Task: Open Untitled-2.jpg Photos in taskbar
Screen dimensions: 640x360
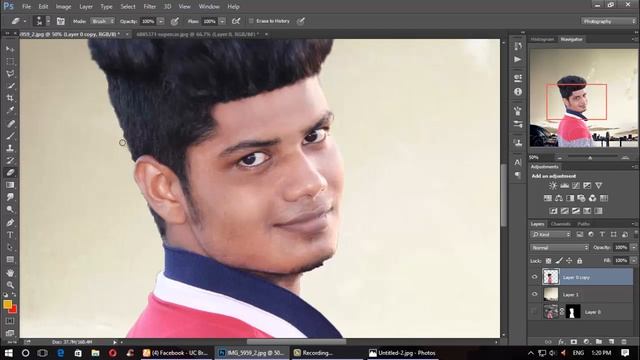Action: (x=402, y=353)
